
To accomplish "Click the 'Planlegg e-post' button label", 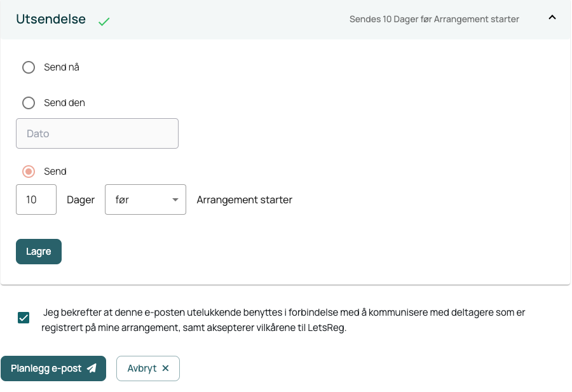I will click(x=46, y=368).
